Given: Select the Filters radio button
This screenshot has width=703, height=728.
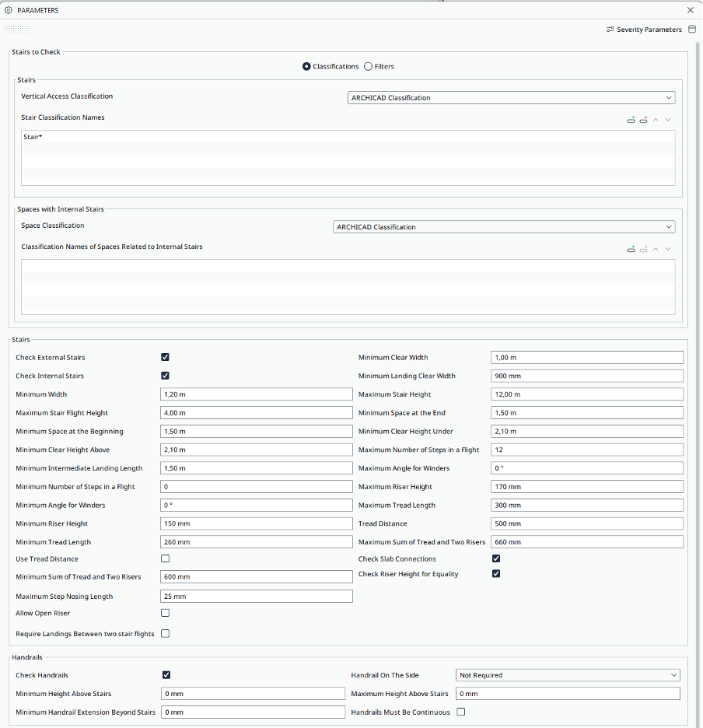Looking at the screenshot, I should [369, 67].
